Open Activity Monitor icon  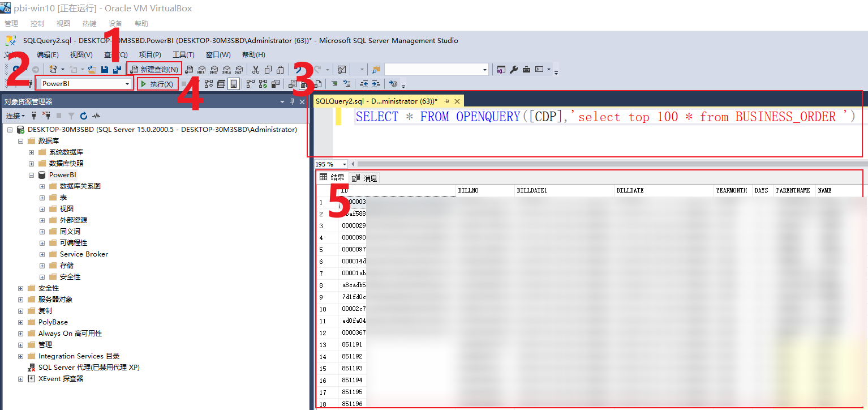342,70
